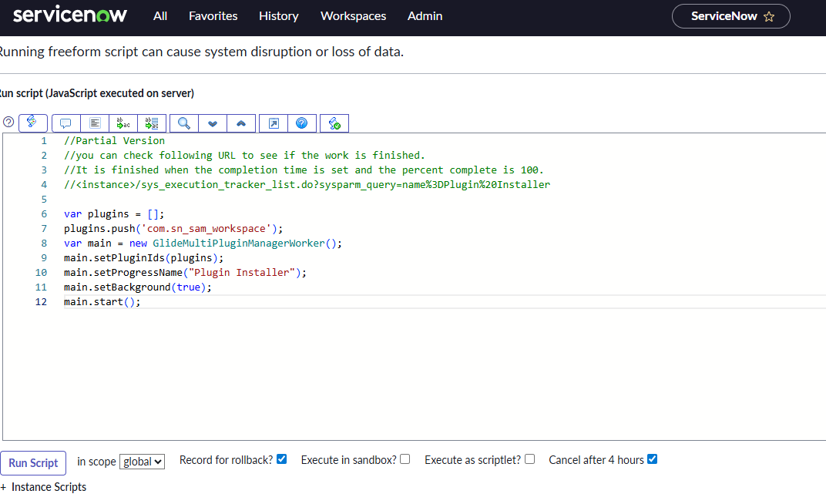Open the blue editor help icon
The image size is (826, 504).
click(301, 123)
